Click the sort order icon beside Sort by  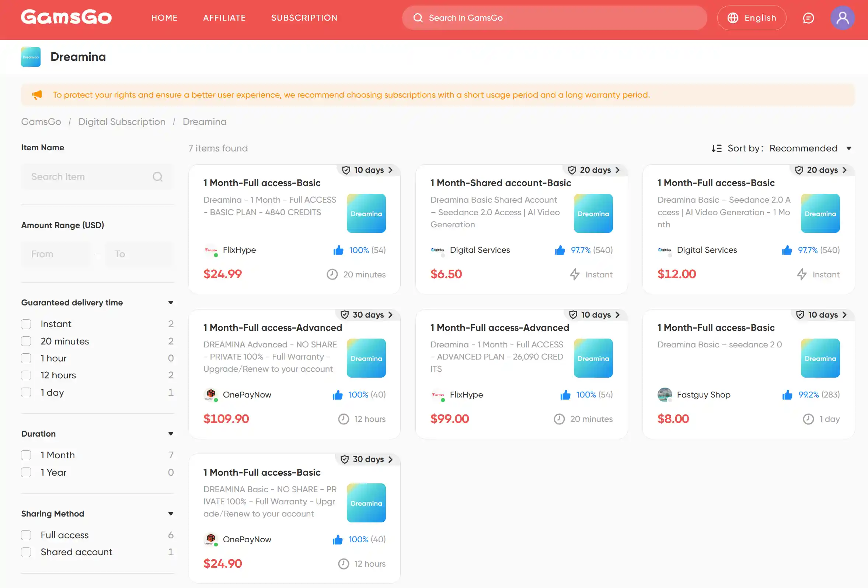[x=717, y=148]
